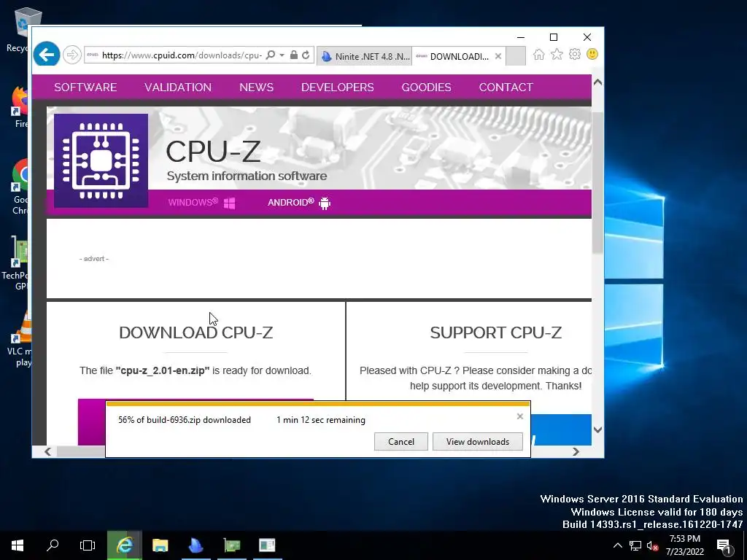This screenshot has height=560, width=747.
Task: Open a new tab with the blank tab button
Action: (x=516, y=56)
